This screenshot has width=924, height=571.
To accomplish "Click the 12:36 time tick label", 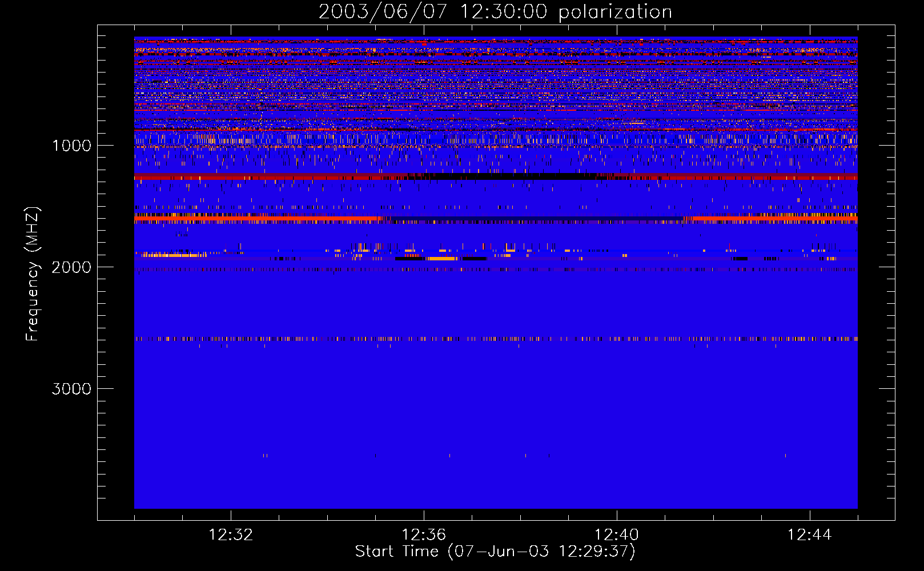I will point(424,535).
